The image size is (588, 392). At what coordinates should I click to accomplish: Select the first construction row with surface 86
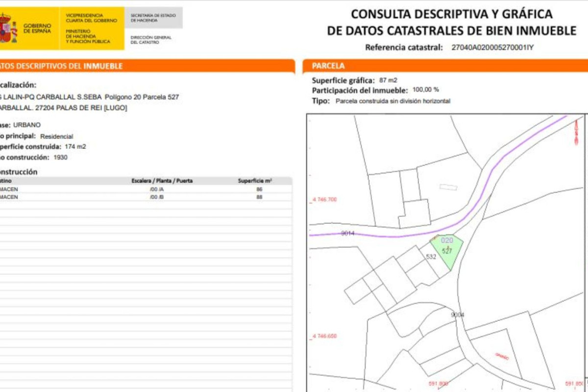[x=147, y=189]
